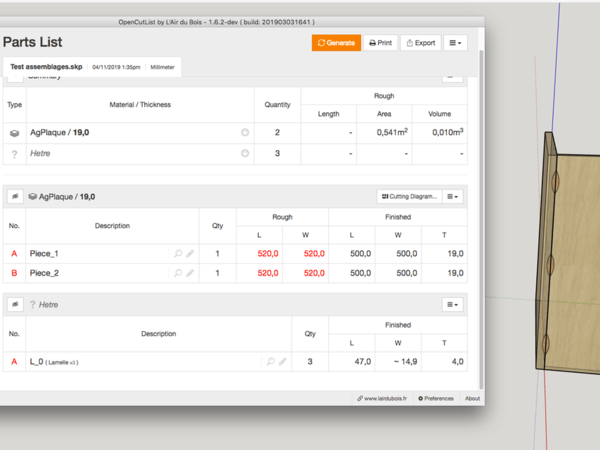Screen dimensions: 600x450
Task: Click the orange Generate button
Action: tap(336, 43)
